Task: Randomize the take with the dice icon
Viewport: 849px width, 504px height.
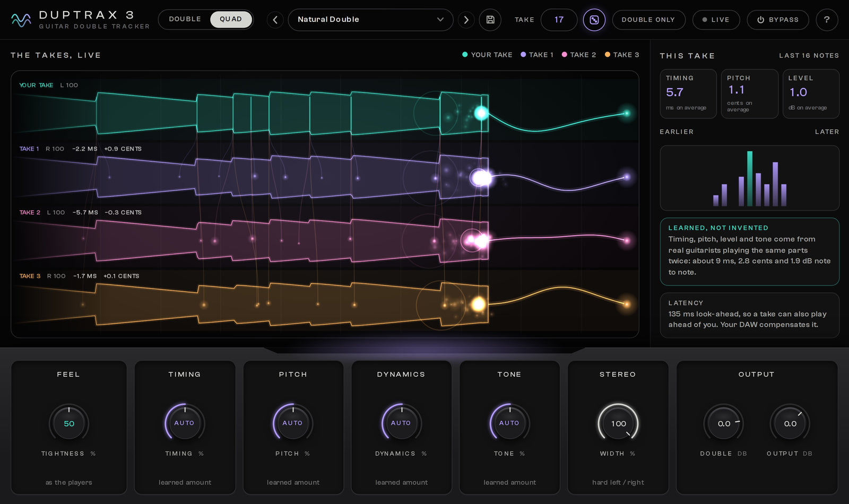Action: [x=594, y=20]
